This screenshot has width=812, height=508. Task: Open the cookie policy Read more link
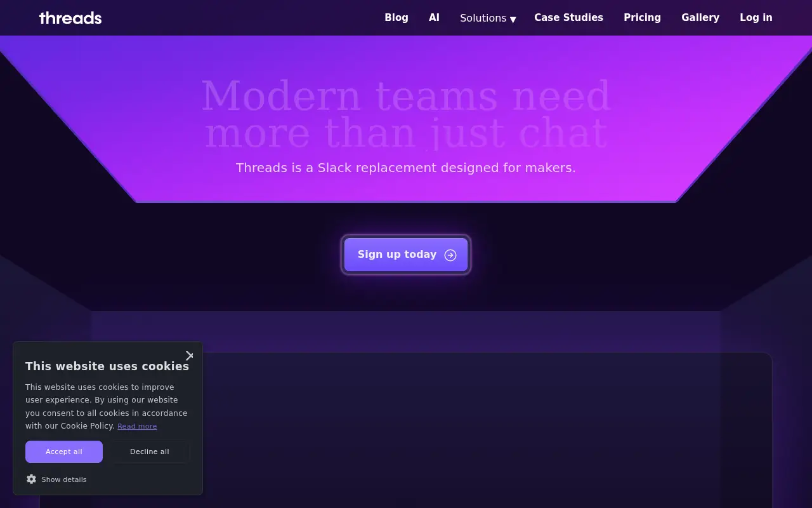click(x=137, y=426)
